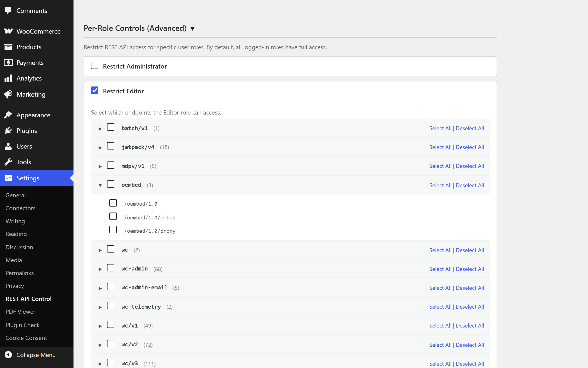Check the mdpv/v1 namespace checkbox
Viewport: 588px width, 368px height.
tap(110, 165)
